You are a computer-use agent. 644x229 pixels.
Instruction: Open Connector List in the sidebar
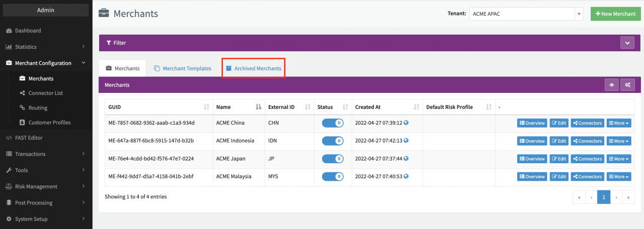pyautogui.click(x=45, y=93)
